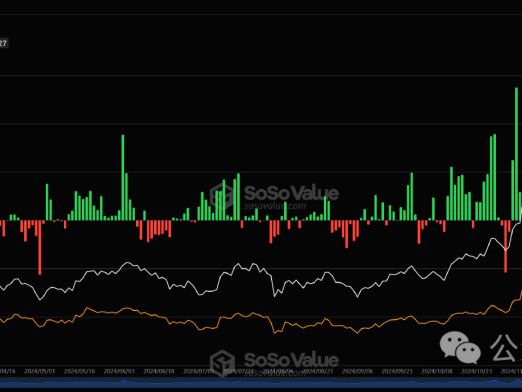Viewport: 522px width, 392px height.
Task: Click the 2024/06/18 date label on the axis
Action: click(159, 371)
